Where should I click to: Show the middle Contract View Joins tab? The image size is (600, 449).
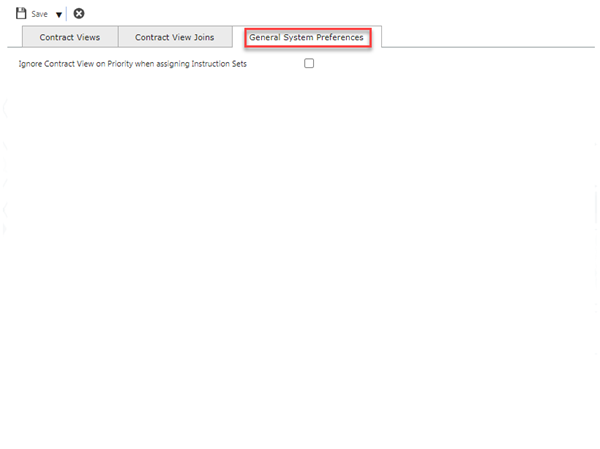(x=174, y=37)
